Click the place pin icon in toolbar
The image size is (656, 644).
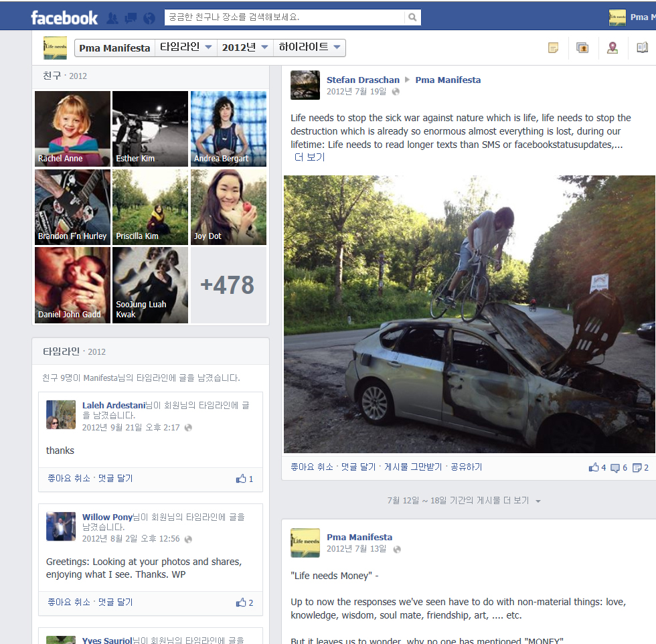pyautogui.click(x=612, y=48)
